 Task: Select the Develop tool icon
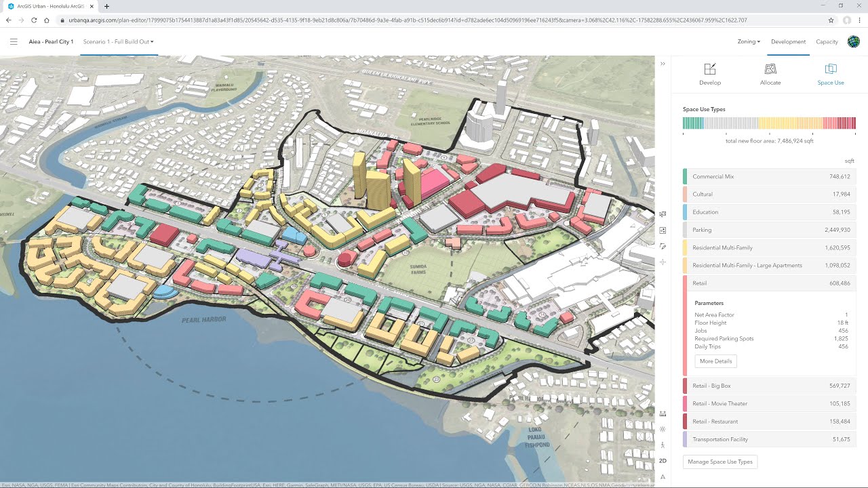(x=710, y=73)
